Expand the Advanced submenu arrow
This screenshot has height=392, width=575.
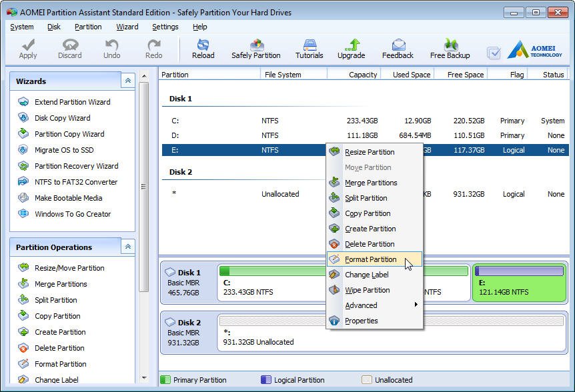(416, 305)
